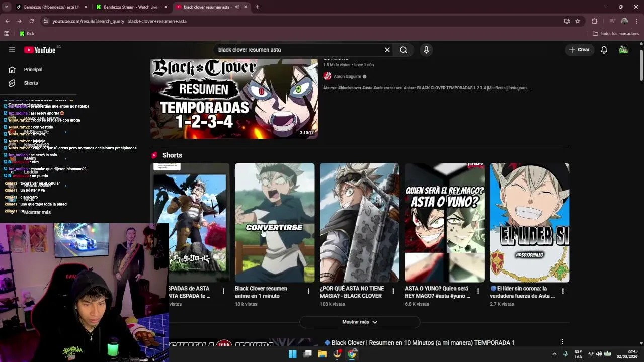Open Aaron Izaguirre channel link
Screen dimensions: 644x362
[347, 77]
